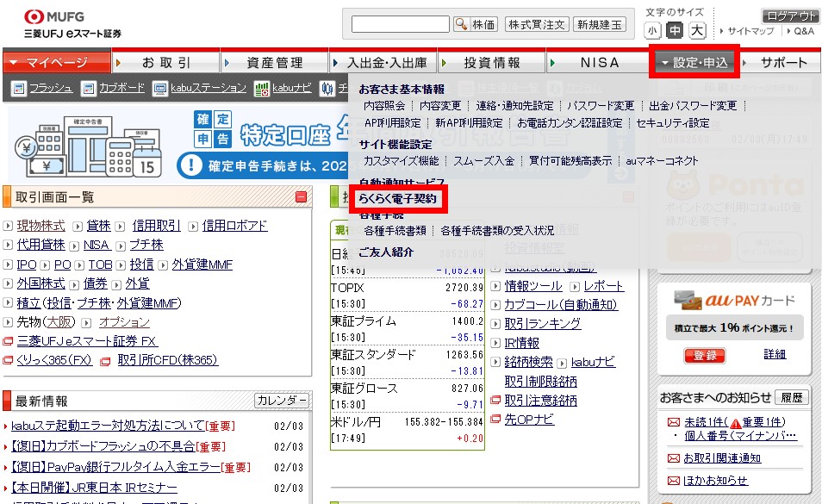
Task: Open カブボード tool icon
Action: (x=89, y=89)
